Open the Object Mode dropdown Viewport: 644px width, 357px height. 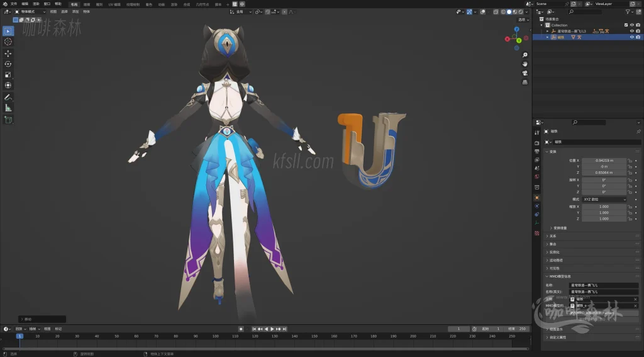coord(30,12)
